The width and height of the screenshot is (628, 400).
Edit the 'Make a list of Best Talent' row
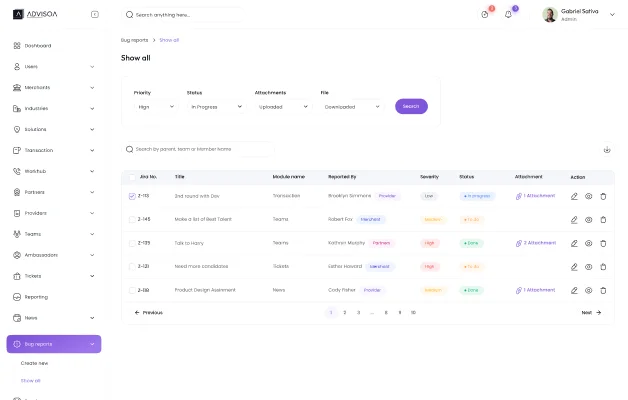[x=574, y=220]
